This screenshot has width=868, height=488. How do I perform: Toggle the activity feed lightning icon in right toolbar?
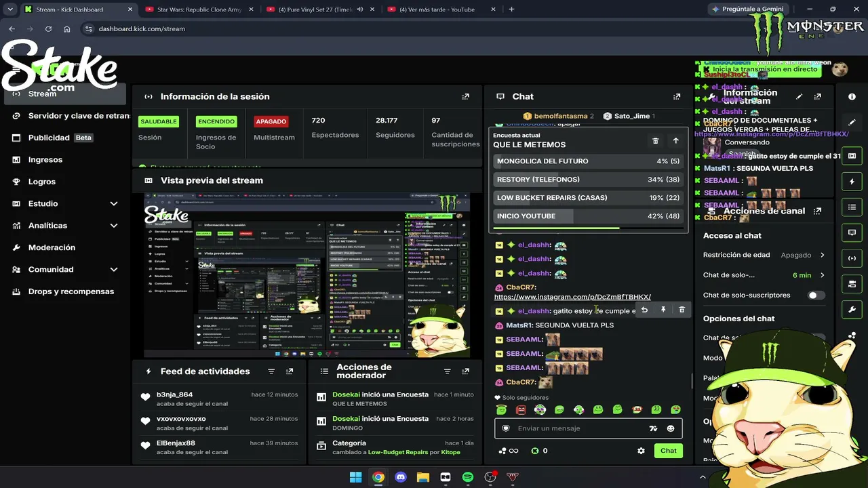tap(852, 182)
